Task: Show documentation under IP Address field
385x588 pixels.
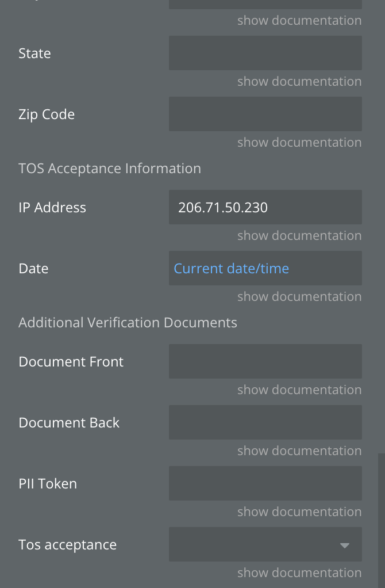Action: tap(299, 235)
